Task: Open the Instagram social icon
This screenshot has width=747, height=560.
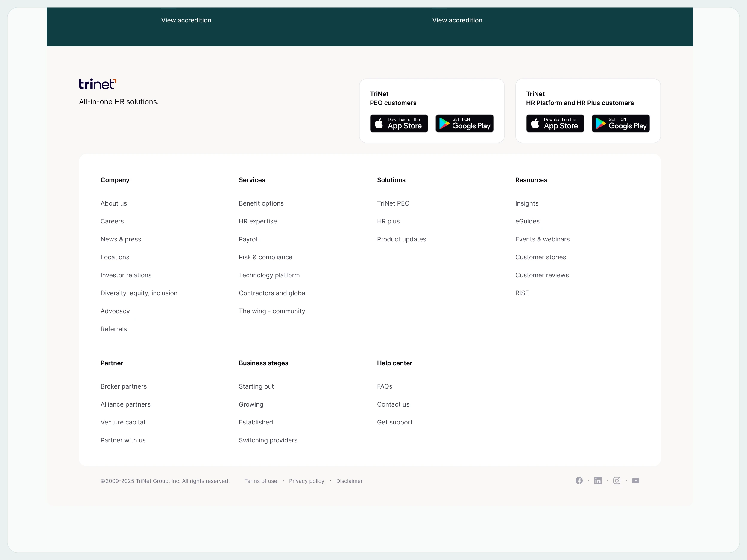Action: coord(617,480)
